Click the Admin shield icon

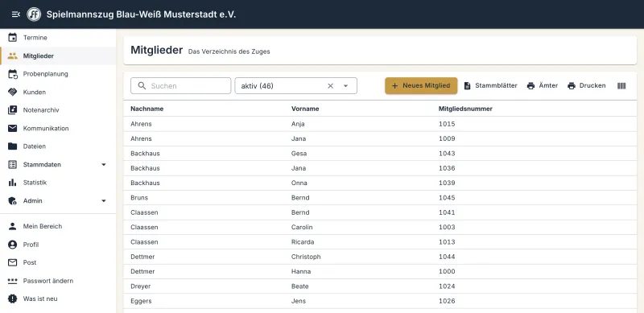coord(13,201)
